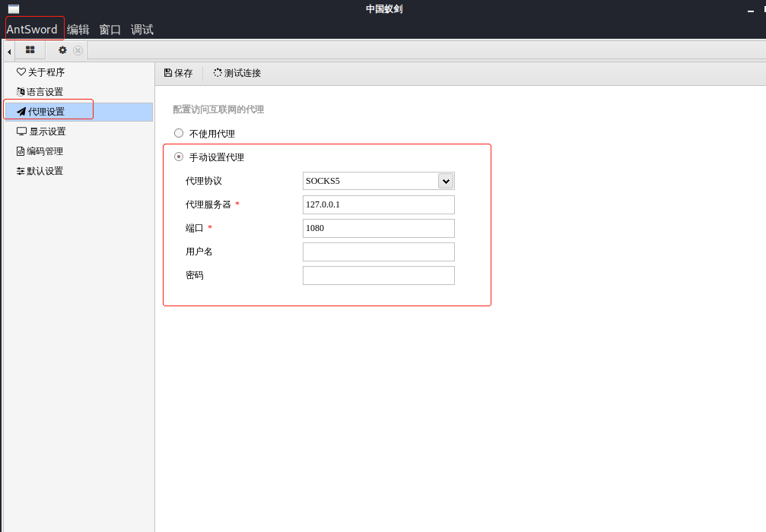
Task: Click the sliders icon next to 默认设置
Action: click(21, 171)
